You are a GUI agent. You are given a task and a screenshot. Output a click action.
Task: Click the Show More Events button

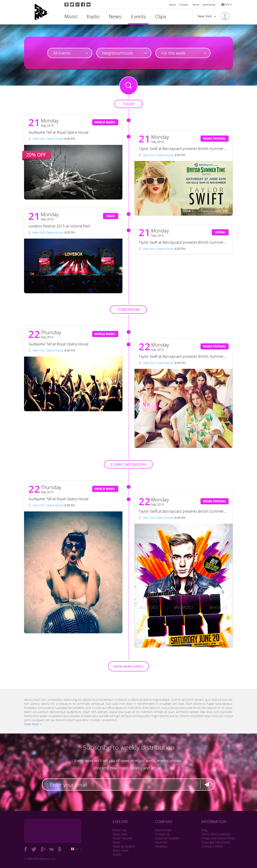click(128, 666)
